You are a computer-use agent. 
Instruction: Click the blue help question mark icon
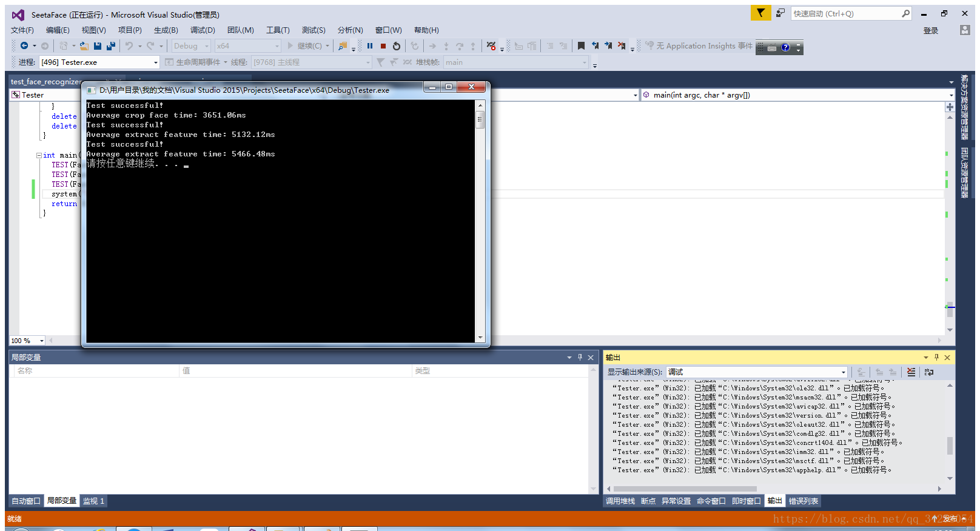[785, 47]
